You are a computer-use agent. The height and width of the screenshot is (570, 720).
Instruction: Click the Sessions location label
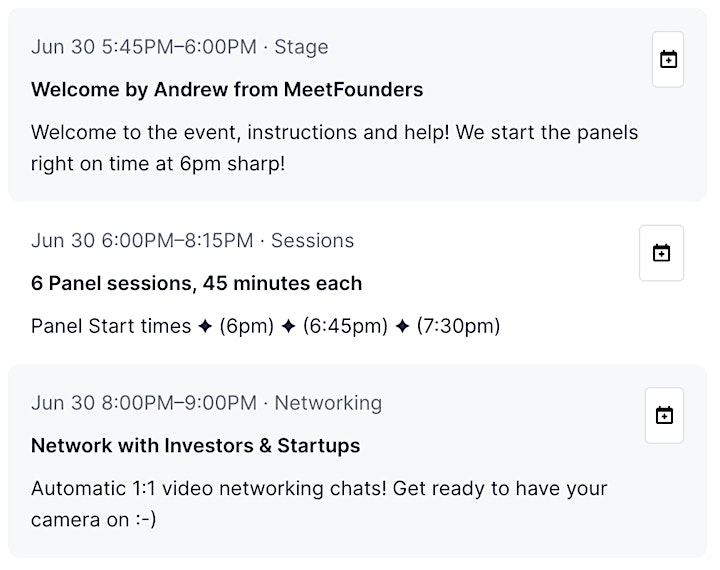coord(312,241)
